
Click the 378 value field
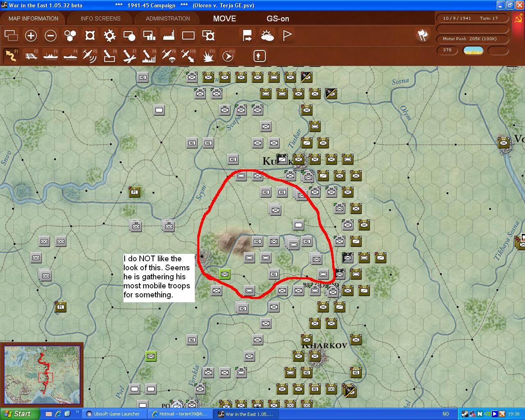point(447,50)
